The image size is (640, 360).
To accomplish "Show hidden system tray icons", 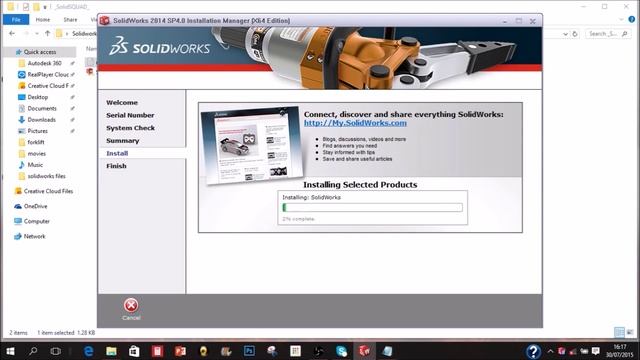I will point(550,351).
